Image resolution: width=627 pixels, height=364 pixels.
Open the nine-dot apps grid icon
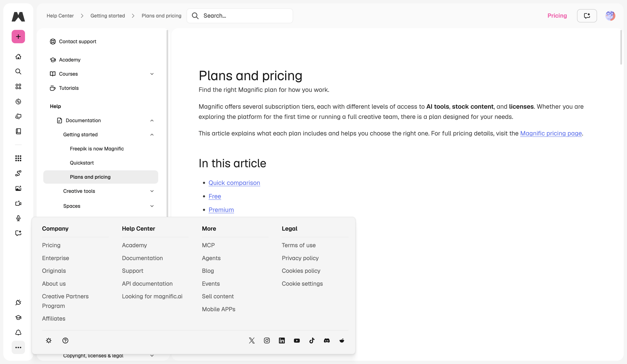pos(18,158)
